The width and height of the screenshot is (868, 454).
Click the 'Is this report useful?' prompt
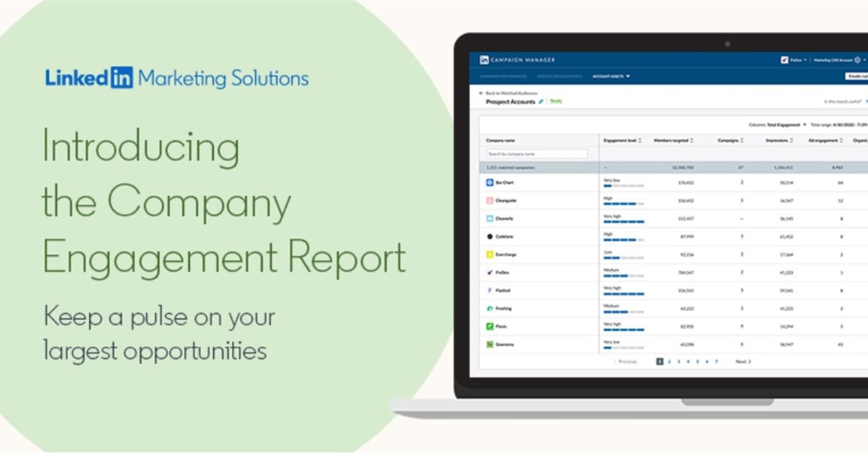pos(843,102)
